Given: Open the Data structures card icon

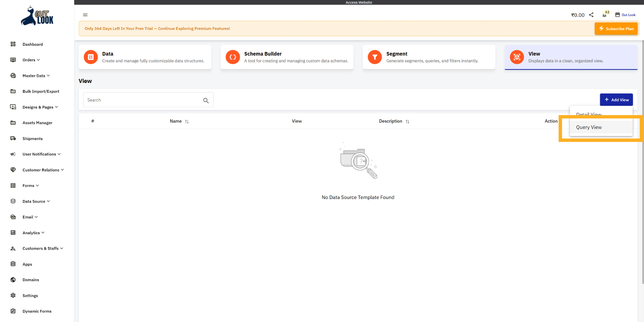Looking at the screenshot, I should [x=90, y=57].
